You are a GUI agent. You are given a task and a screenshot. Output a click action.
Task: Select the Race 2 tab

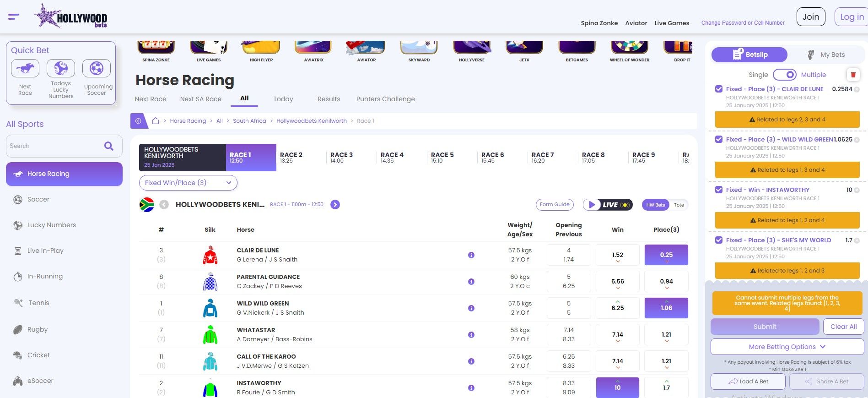coord(291,158)
